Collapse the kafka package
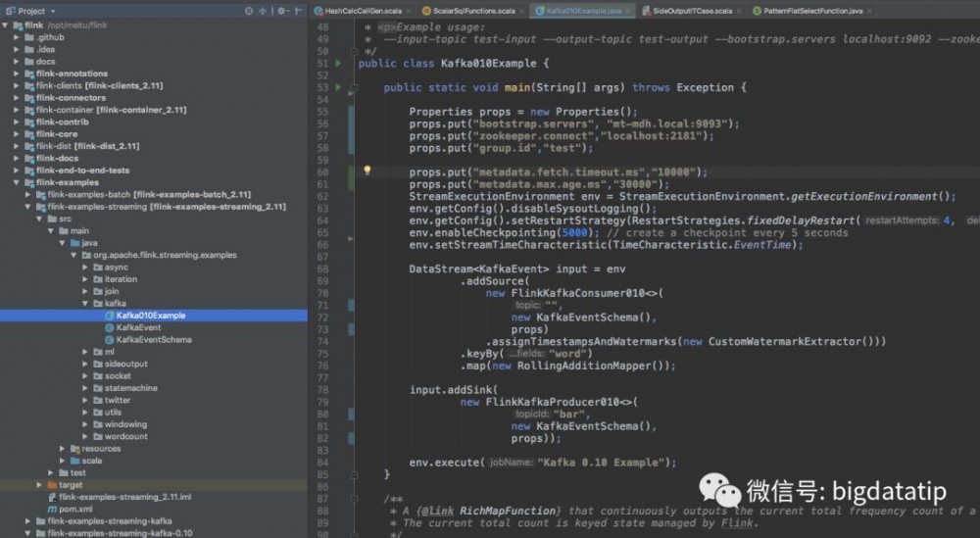This screenshot has width=980, height=538. pyautogui.click(x=85, y=304)
